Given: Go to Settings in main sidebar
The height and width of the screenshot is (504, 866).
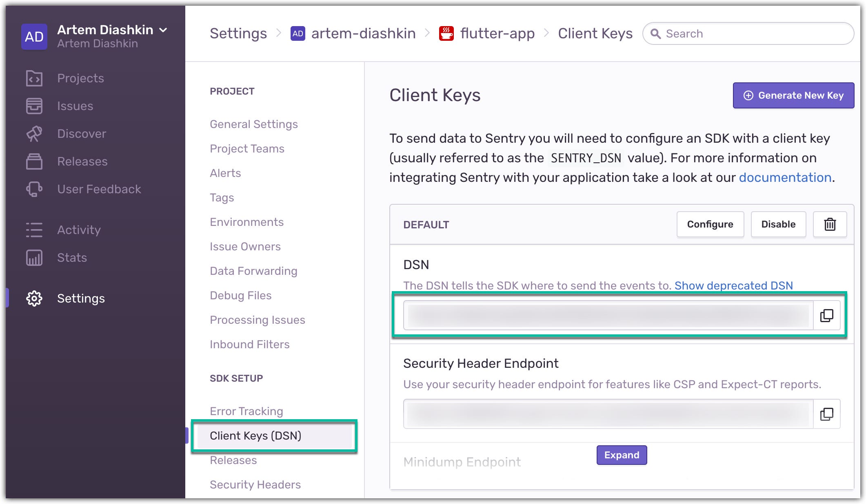Looking at the screenshot, I should pyautogui.click(x=81, y=298).
